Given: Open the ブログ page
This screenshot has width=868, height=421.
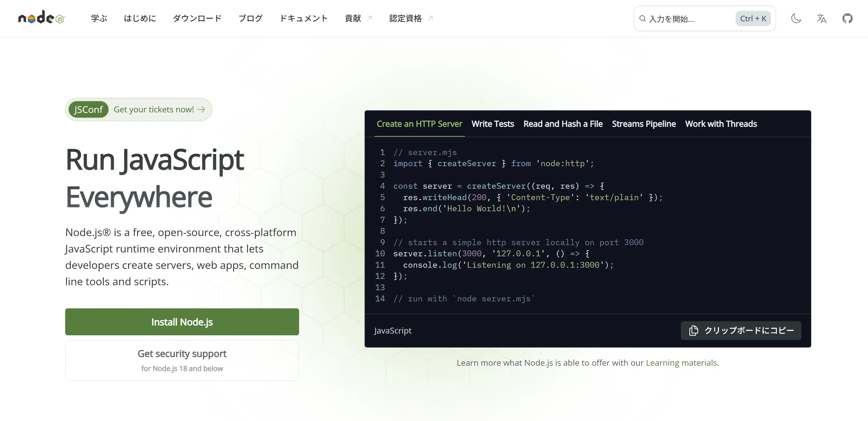Looking at the screenshot, I should click(x=251, y=18).
